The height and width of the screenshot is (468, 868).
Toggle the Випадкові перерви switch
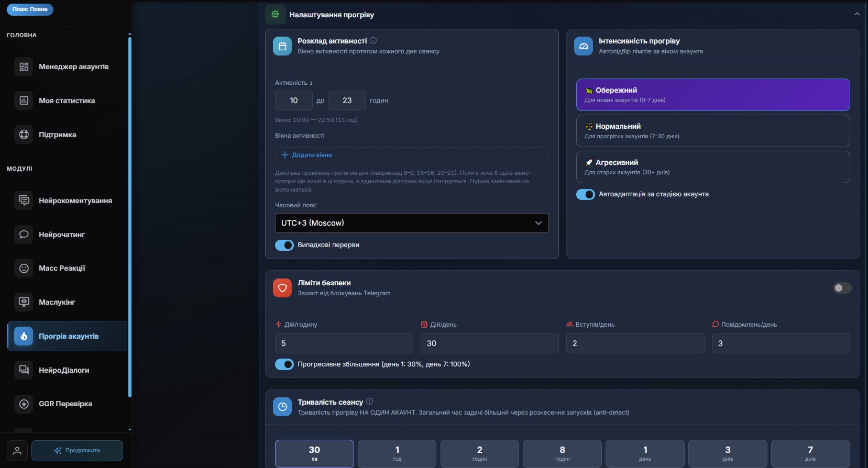[x=284, y=245]
